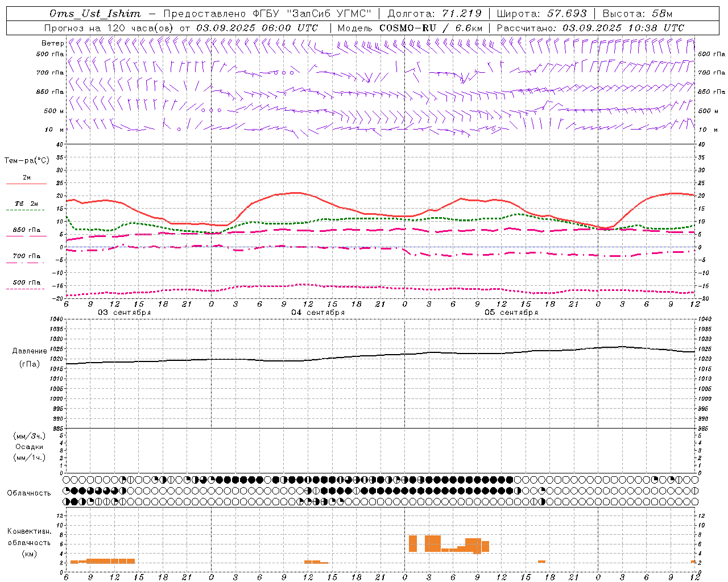Click the forecast start time 03.09.2025 06:00 UTC

click(257, 28)
